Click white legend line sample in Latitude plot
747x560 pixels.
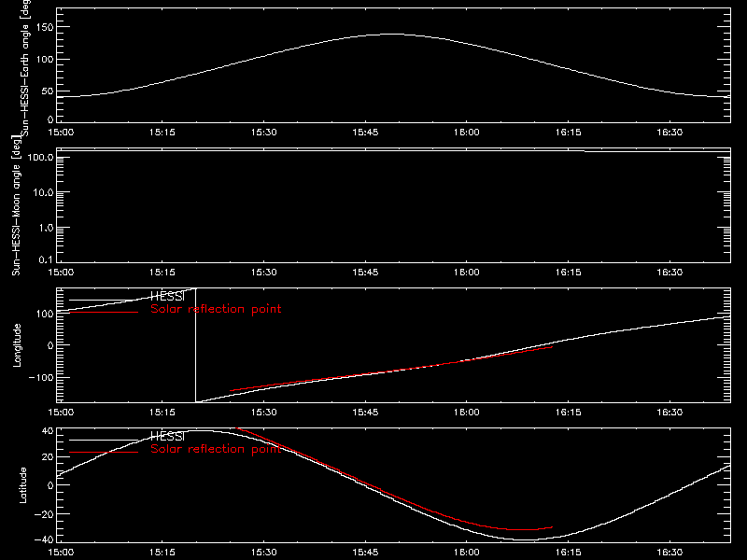[x=104, y=440]
